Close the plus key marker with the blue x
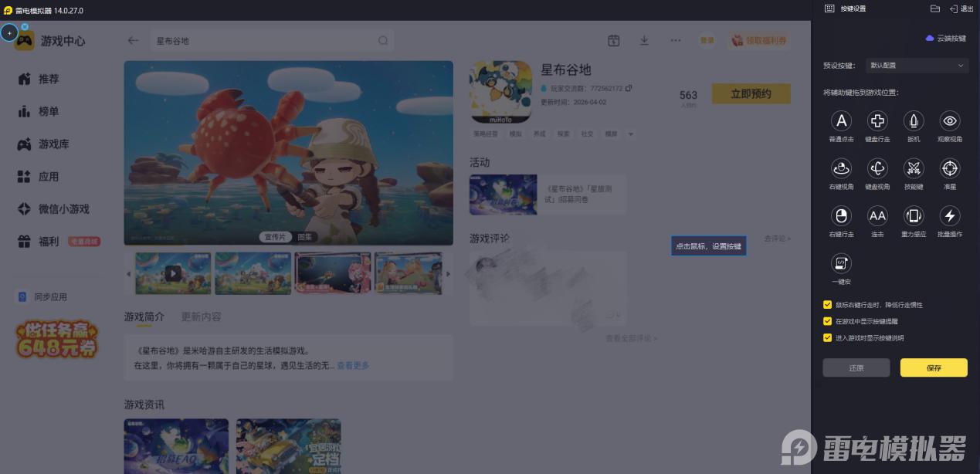The height and width of the screenshot is (474, 980). [x=25, y=26]
